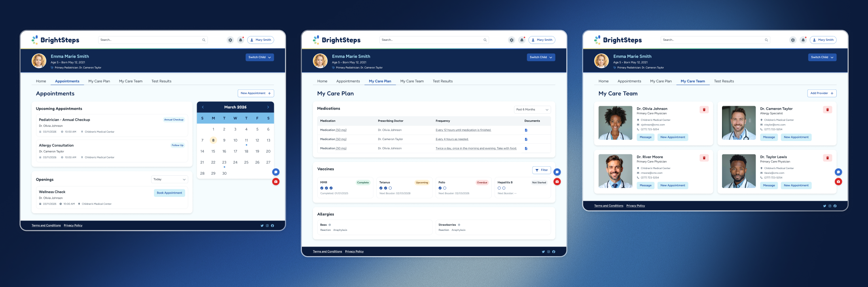
Task: Delete Dr. River Moore with trash icon
Action: 704,158
